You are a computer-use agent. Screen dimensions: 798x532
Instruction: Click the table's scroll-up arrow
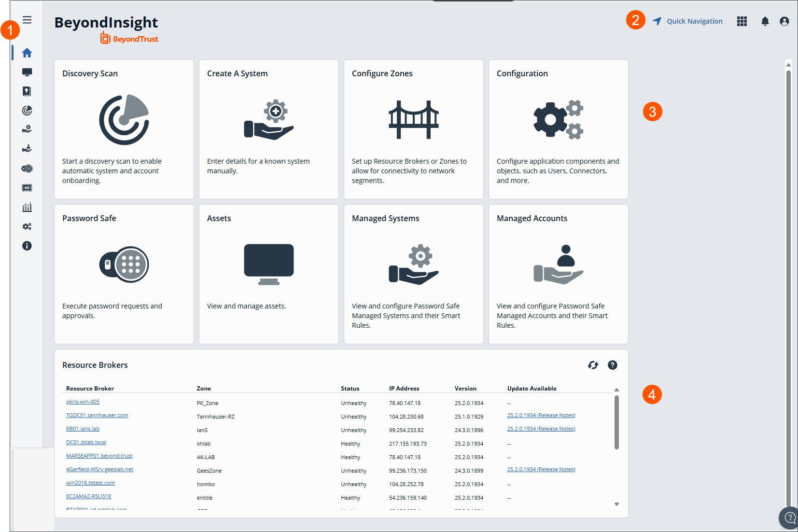click(x=616, y=390)
